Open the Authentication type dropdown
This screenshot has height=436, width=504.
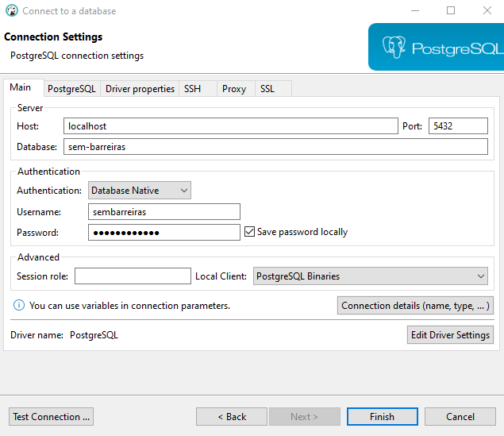pyautogui.click(x=139, y=191)
